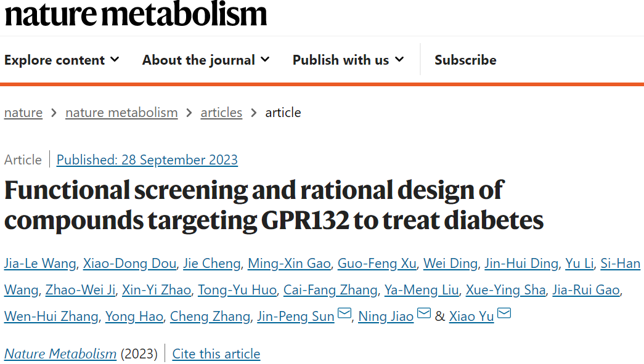Viewport: 644px width, 364px height.
Task: Click the author link Cheng Zhang
Action: pyautogui.click(x=210, y=317)
